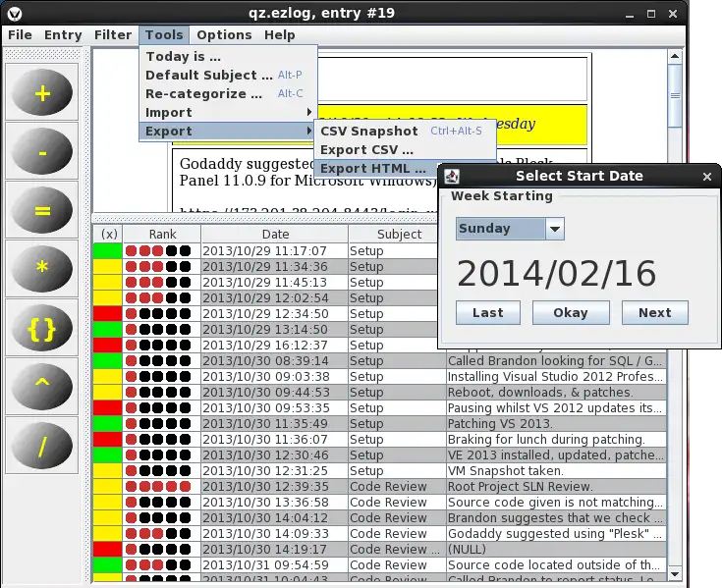Click the plus (+) round button
Image resolution: width=722 pixels, height=588 pixels.
coord(42,93)
